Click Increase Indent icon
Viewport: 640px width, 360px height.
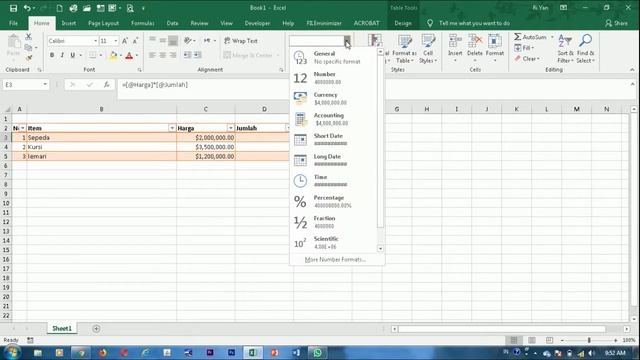pos(198,55)
